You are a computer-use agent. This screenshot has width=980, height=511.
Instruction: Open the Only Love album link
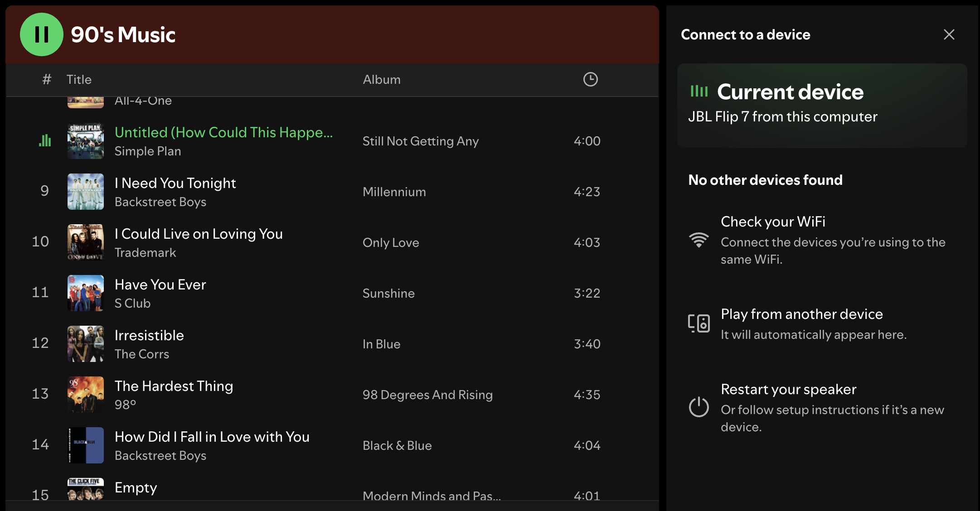tap(391, 243)
